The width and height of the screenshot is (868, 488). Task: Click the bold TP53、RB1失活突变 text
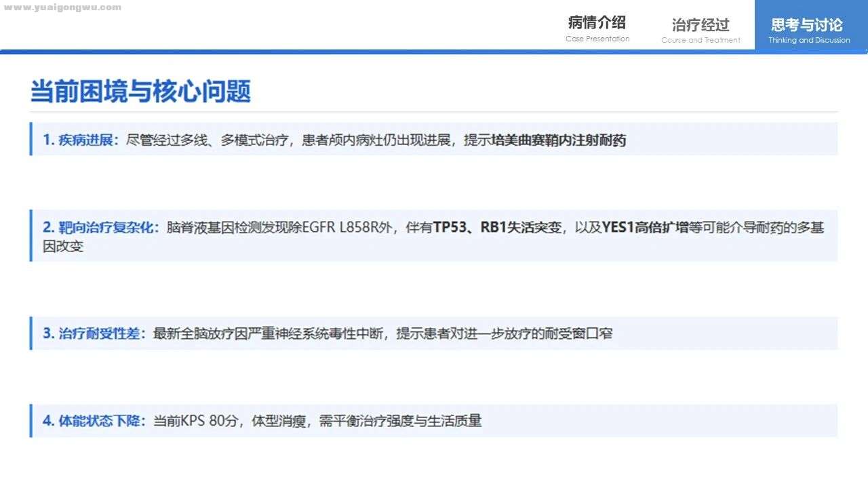[498, 228]
